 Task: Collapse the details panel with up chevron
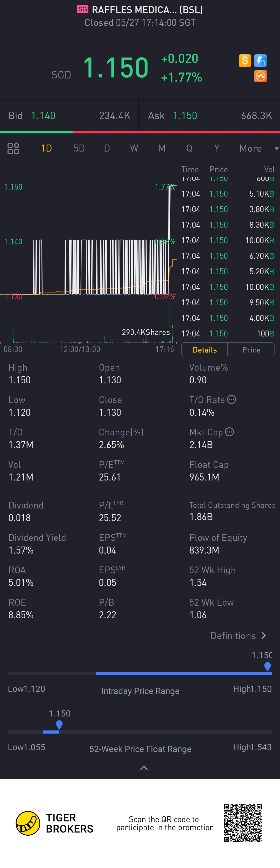tap(144, 768)
